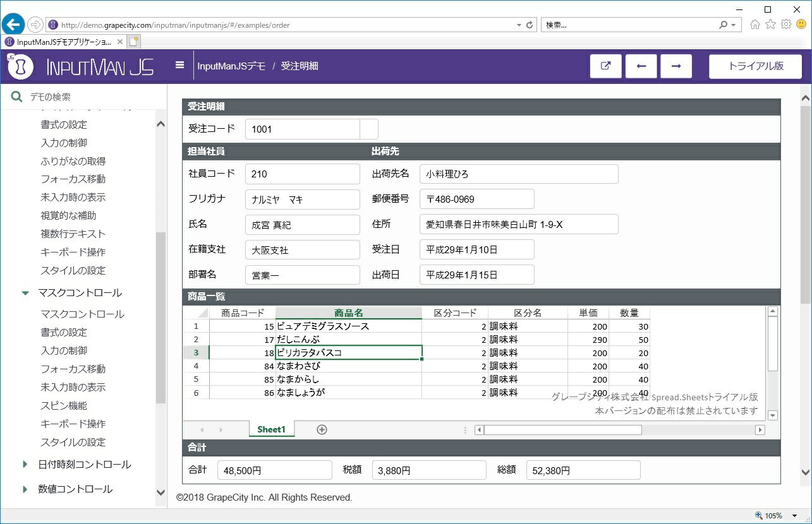The image size is (812, 524).
Task: Click the 住所 input field
Action: coord(519,224)
